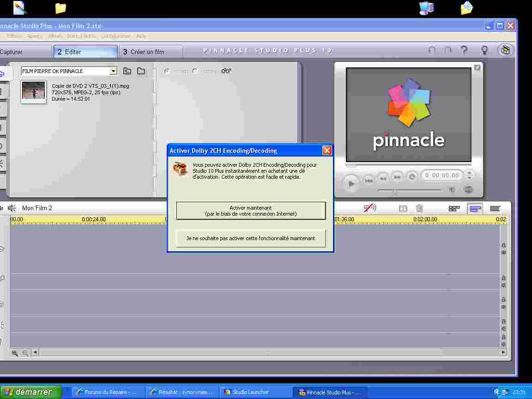The height and width of the screenshot is (399, 532).
Task: Click the jog shuttle slider in the player
Action: (x=410, y=191)
